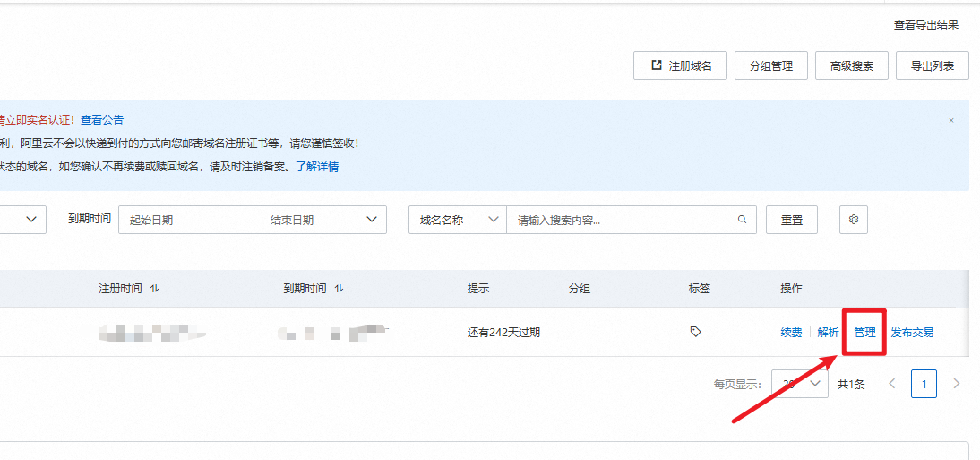Open 高级搜索 panel
Screen dimensions: 980x460
(851, 65)
